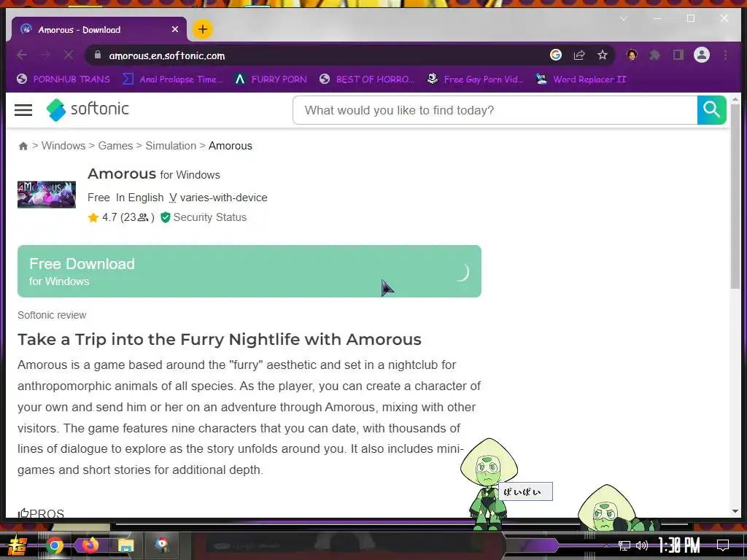Click the scrollbar up arrow
Screen dimensions: 747x560
(x=735, y=99)
